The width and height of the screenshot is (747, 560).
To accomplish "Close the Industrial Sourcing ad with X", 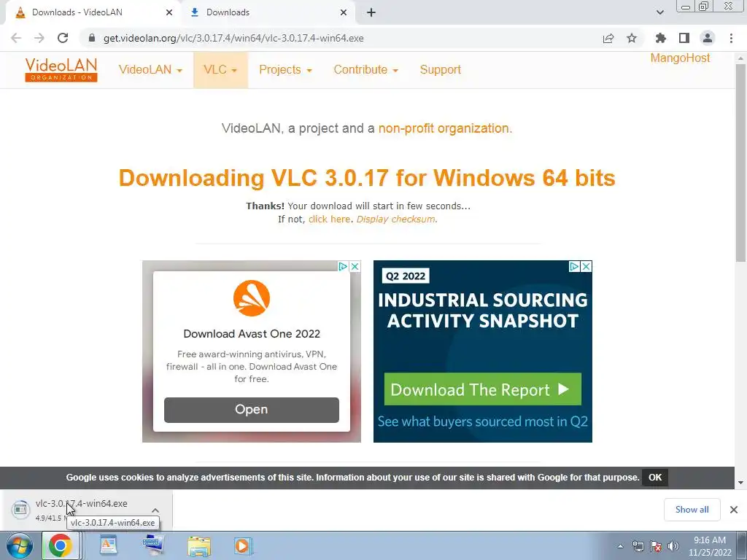I will click(587, 267).
